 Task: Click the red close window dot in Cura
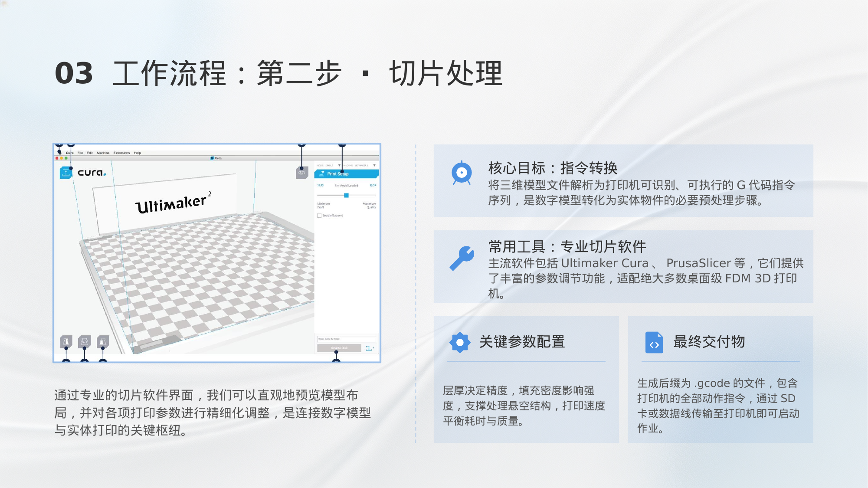point(57,158)
